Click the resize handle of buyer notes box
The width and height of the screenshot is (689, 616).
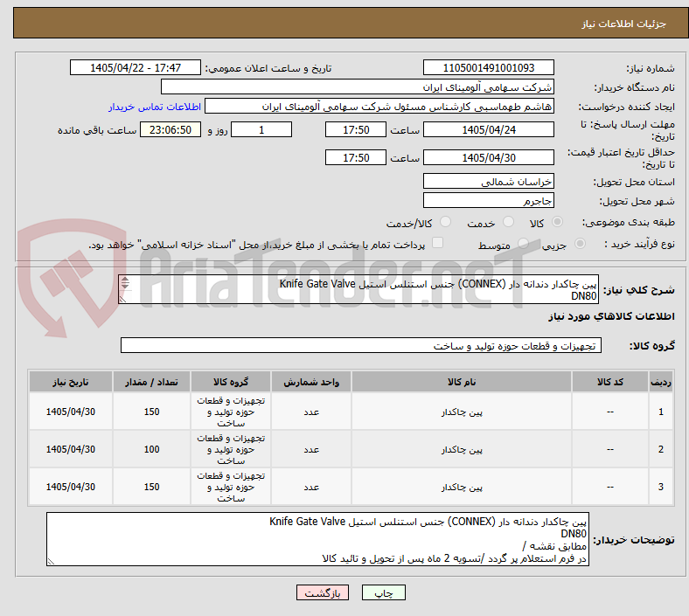point(51,562)
